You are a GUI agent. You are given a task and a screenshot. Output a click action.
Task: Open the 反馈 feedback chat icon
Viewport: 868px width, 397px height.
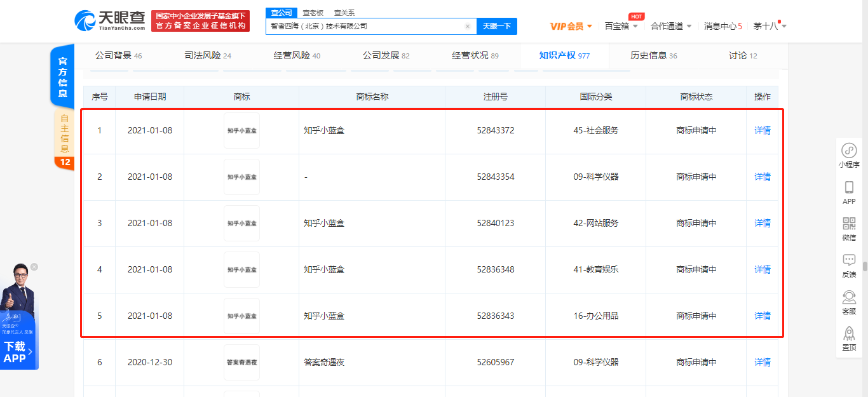point(848,260)
